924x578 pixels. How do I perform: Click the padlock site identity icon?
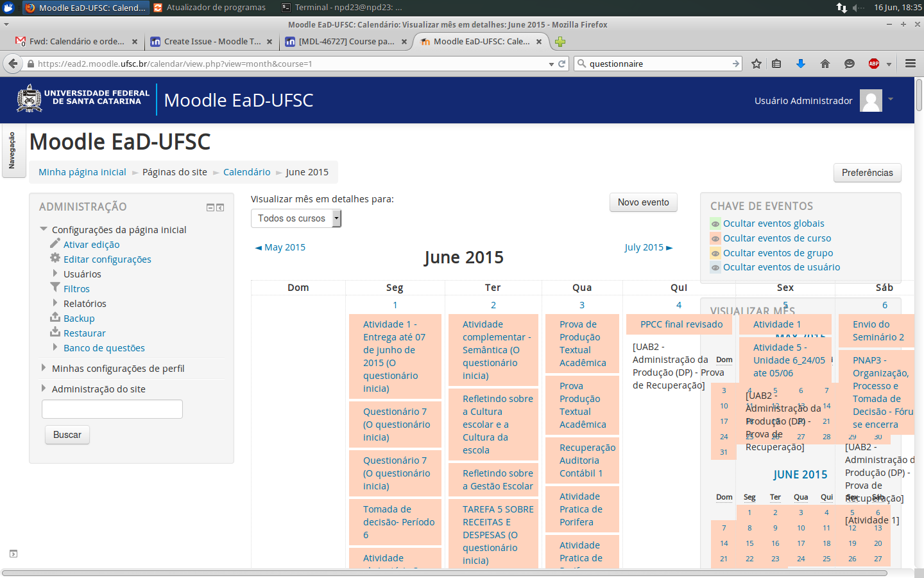point(30,64)
